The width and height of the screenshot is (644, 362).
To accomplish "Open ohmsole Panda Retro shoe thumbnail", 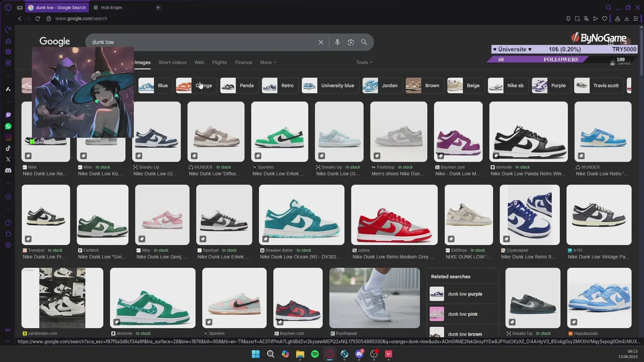I will click(x=529, y=132).
